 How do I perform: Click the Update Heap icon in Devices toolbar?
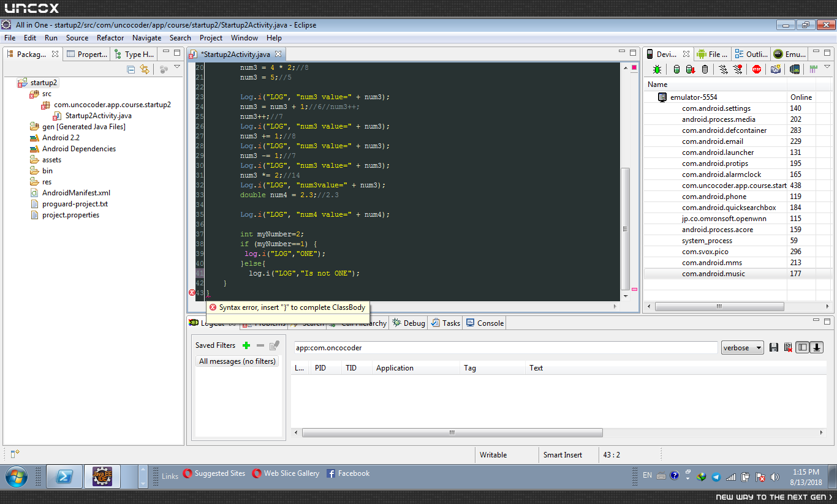pos(676,70)
